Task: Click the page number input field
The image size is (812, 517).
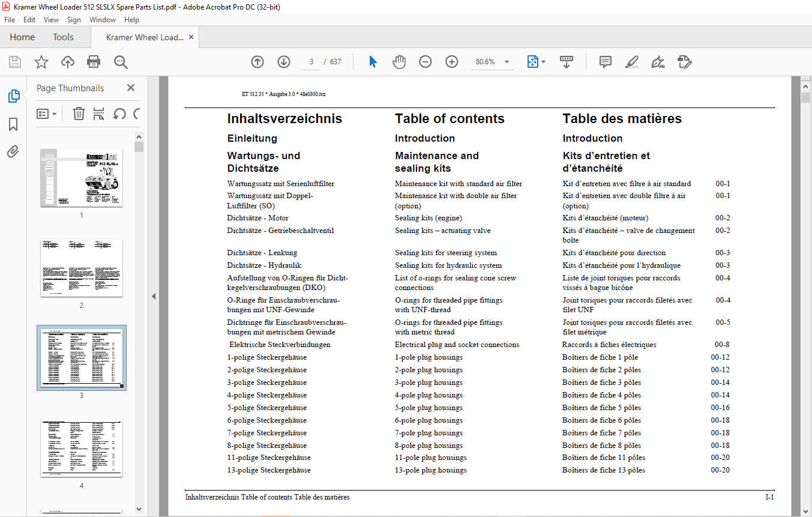Action: click(x=311, y=62)
